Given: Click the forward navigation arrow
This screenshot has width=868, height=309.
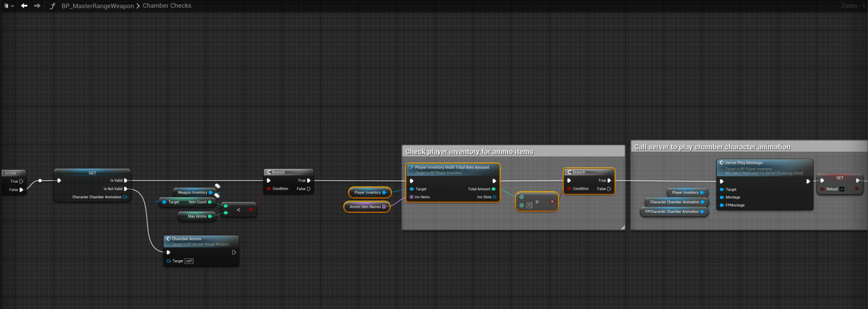Looking at the screenshot, I should [37, 6].
